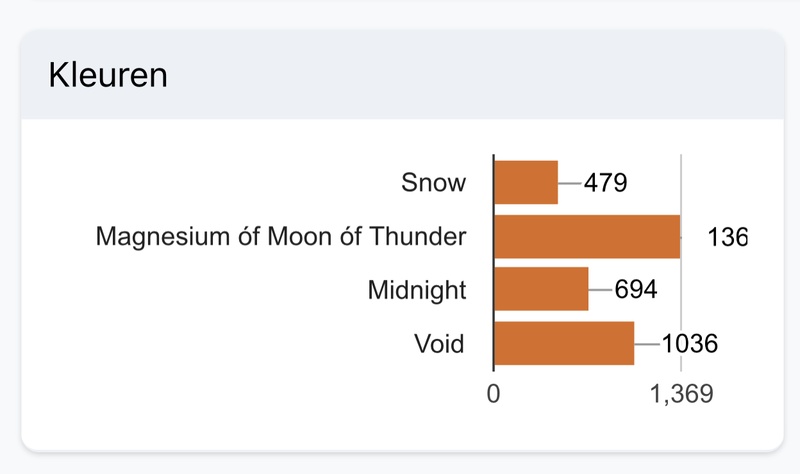Screen dimensions: 800x474
Task: Select the "Magnesium óf Moon óf Thunder" label
Action: coord(281,237)
